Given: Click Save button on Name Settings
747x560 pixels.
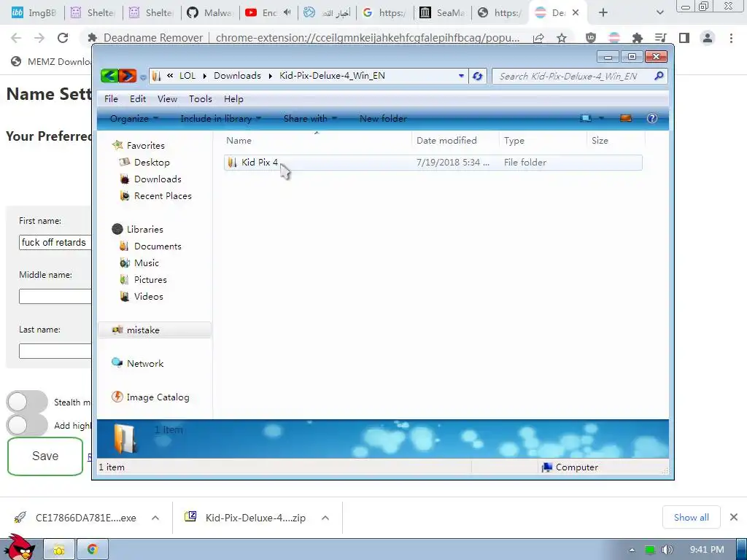Looking at the screenshot, I should (x=45, y=456).
